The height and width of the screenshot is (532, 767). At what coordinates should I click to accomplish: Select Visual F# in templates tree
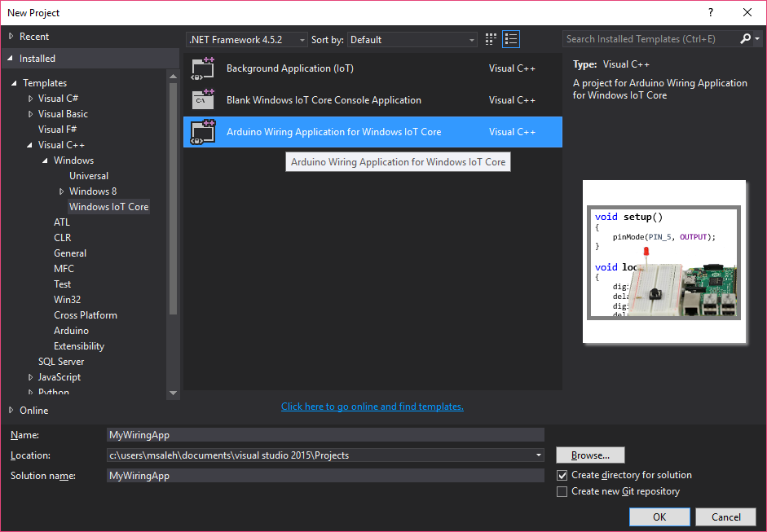(57, 129)
